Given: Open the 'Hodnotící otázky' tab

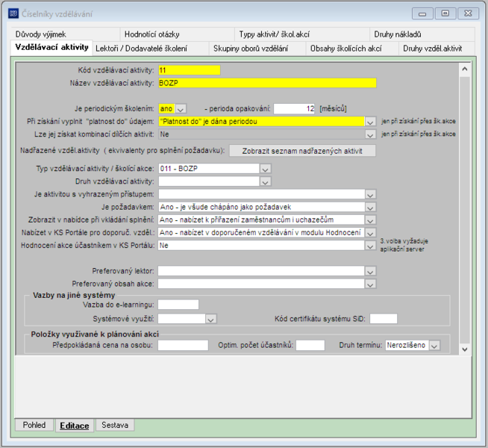Looking at the screenshot, I should point(152,34).
